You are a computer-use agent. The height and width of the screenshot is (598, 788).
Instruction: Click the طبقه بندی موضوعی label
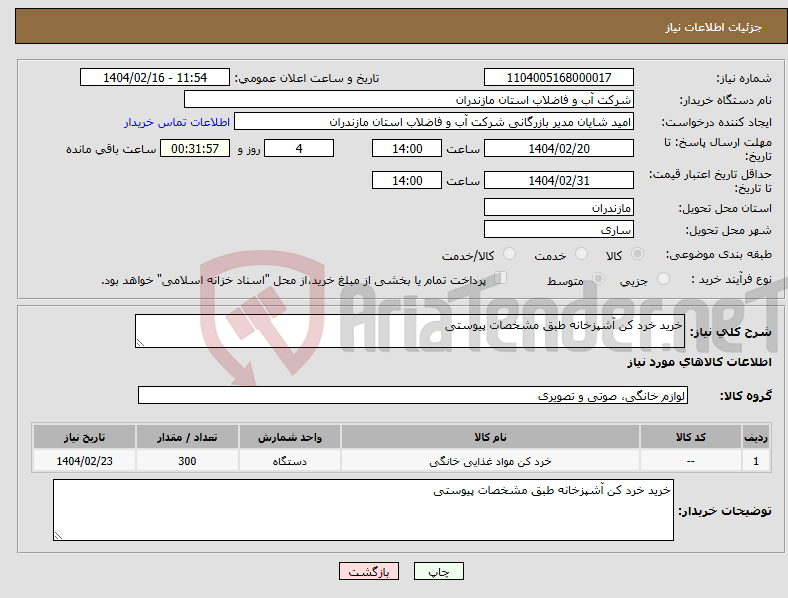tap(719, 254)
